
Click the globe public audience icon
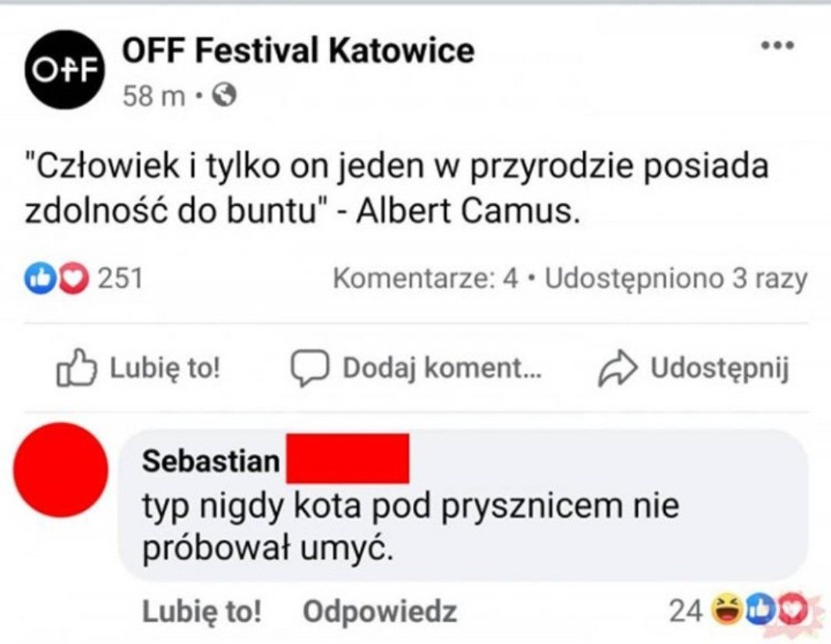(x=225, y=96)
